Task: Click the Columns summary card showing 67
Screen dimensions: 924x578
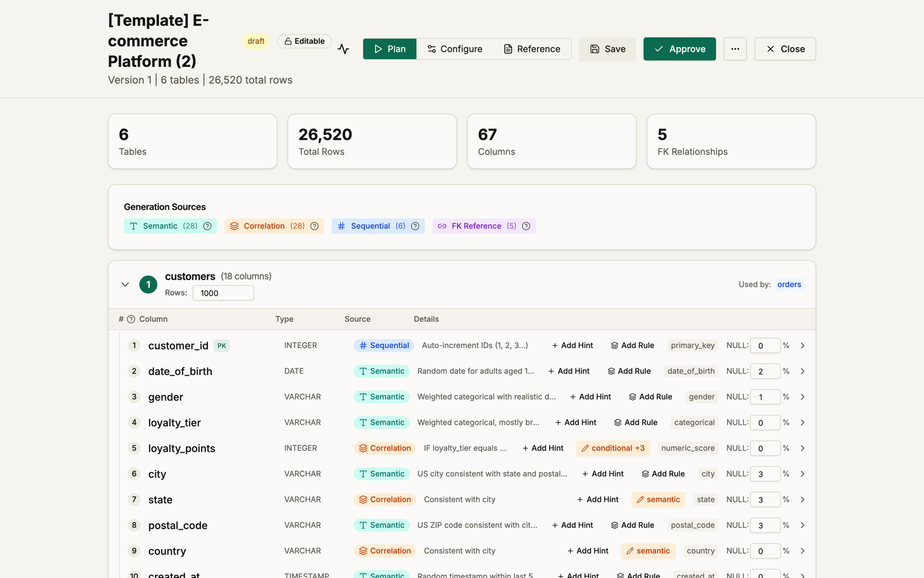Action: [x=552, y=142]
